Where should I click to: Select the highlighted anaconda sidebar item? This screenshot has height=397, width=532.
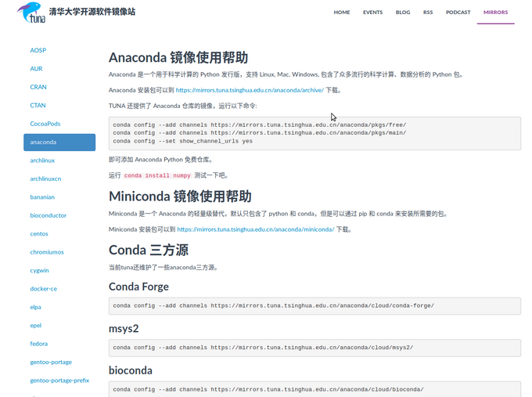59,143
